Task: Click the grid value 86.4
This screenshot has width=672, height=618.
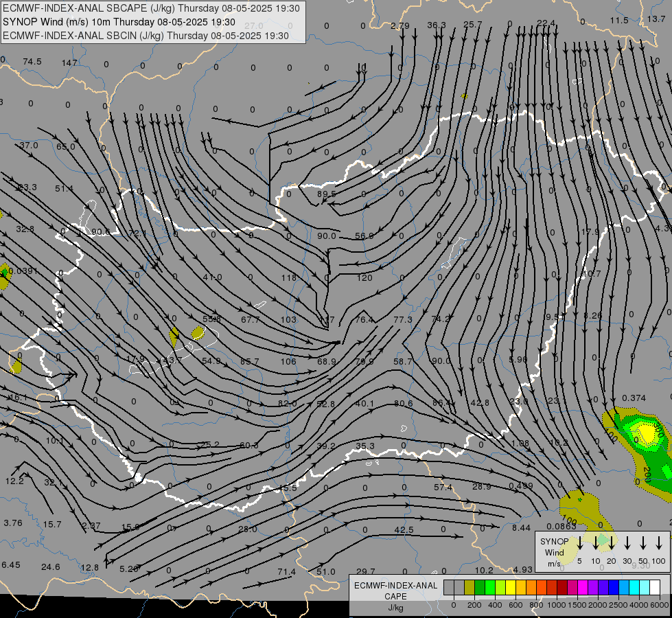Action: click(x=442, y=402)
